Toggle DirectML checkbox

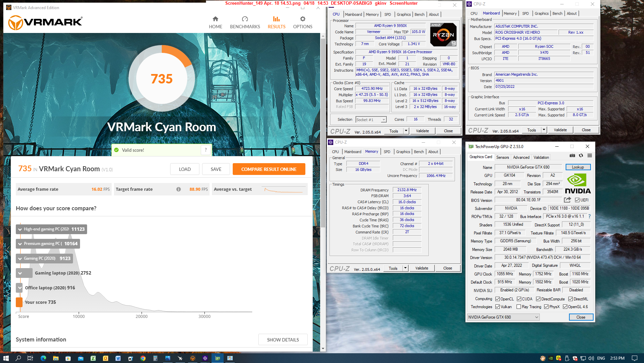pos(570,299)
